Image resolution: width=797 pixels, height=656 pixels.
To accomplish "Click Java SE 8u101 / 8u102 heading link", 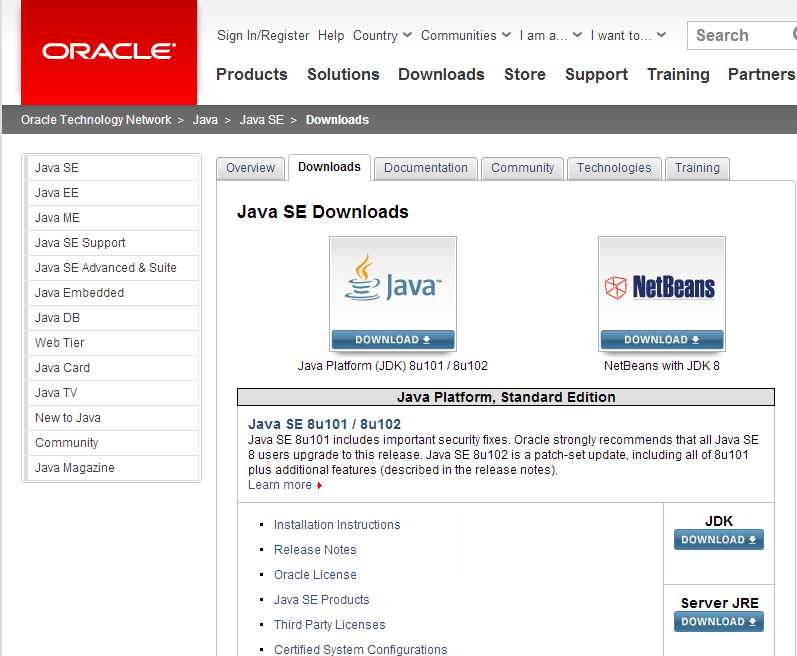I will pyautogui.click(x=324, y=424).
